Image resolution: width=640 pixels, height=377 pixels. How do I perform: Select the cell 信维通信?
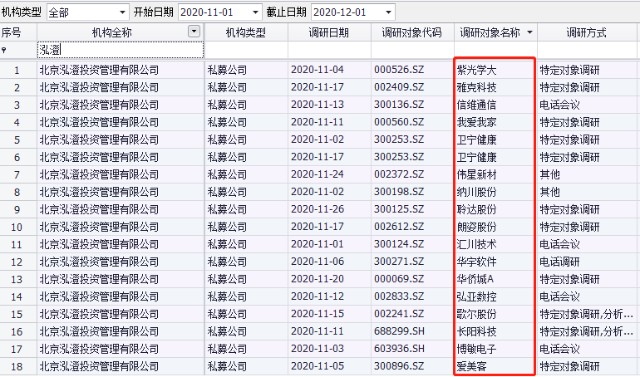tap(476, 105)
